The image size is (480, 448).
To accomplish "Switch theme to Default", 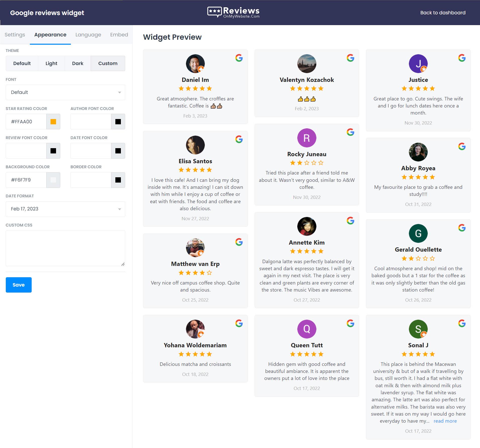I will coord(22,63).
